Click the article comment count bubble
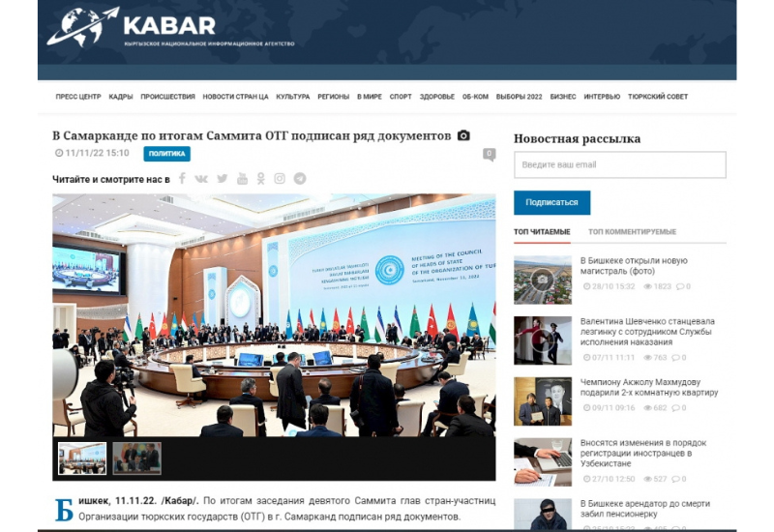 coord(490,154)
